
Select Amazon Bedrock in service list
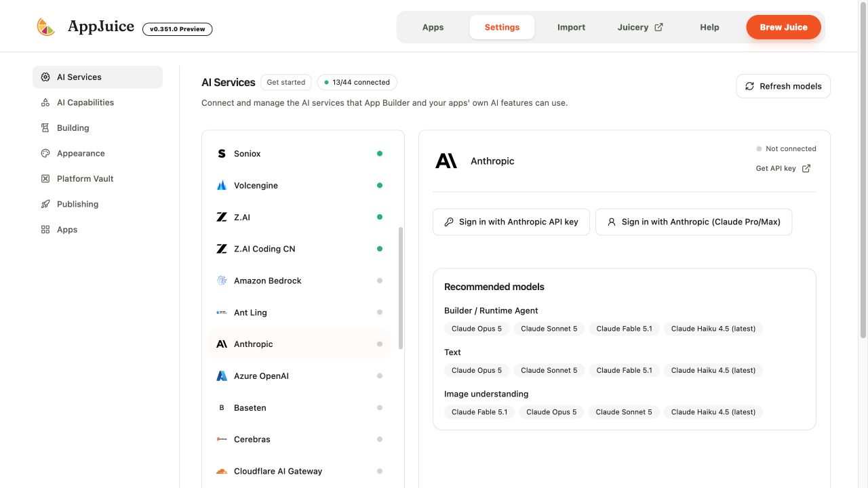tap(299, 281)
